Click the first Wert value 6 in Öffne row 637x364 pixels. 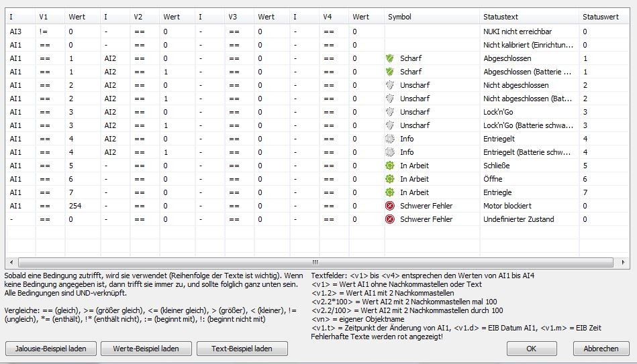70,179
